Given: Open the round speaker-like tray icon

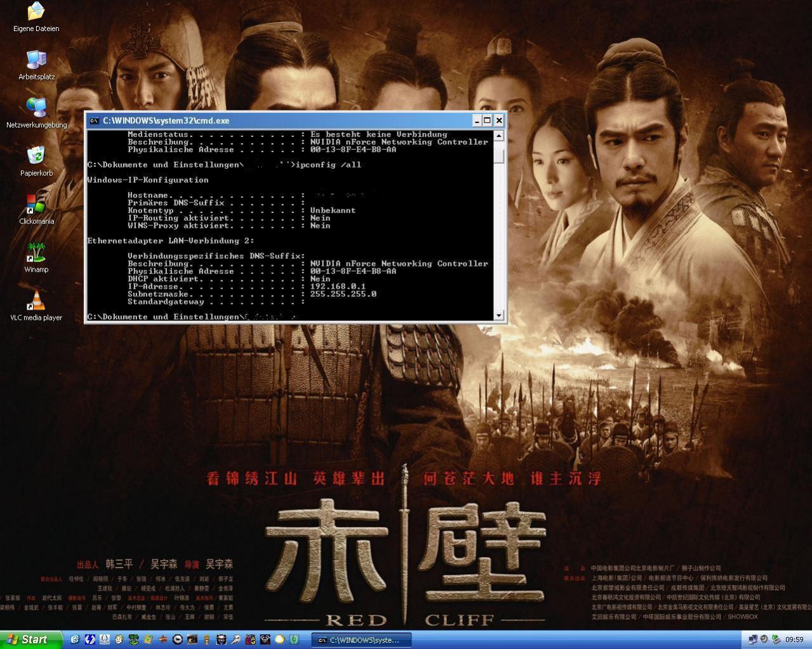Looking at the screenshot, I should coord(764,639).
